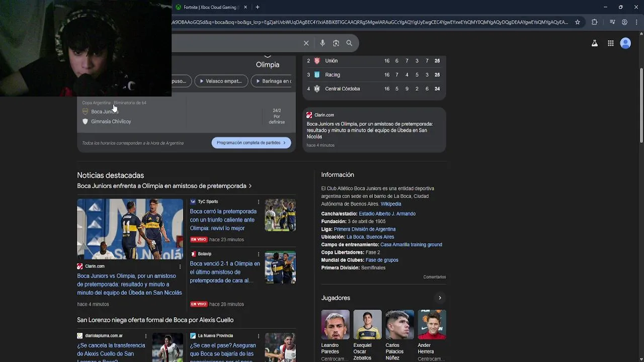Play the Barinaga highlight chip
644x362 pixels.
point(272,81)
